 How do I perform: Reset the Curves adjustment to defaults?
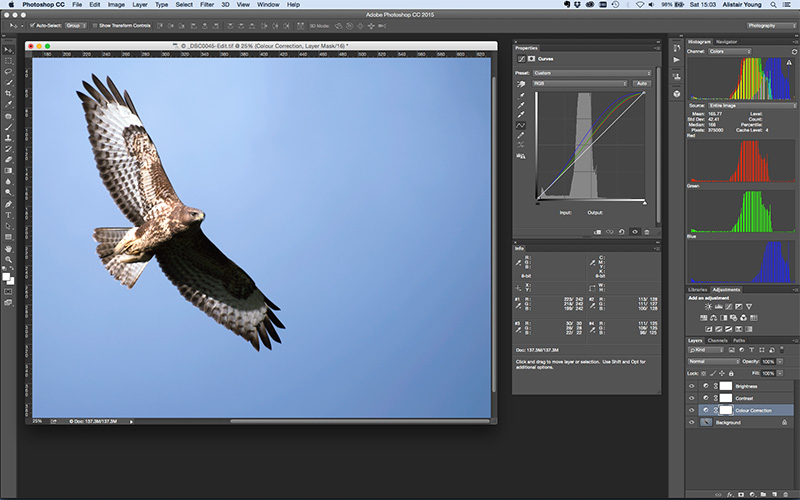[621, 232]
